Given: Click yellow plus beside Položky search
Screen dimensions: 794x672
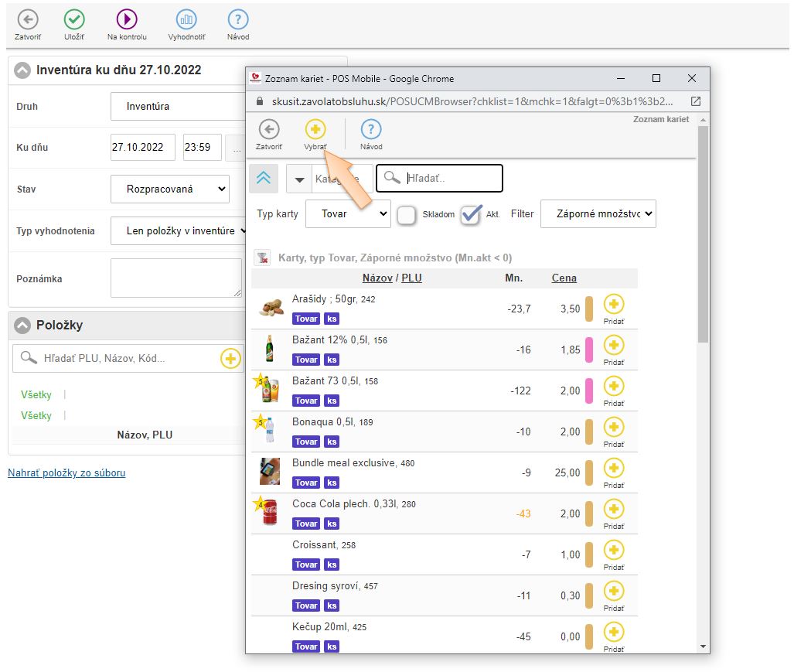Looking at the screenshot, I should pos(230,358).
